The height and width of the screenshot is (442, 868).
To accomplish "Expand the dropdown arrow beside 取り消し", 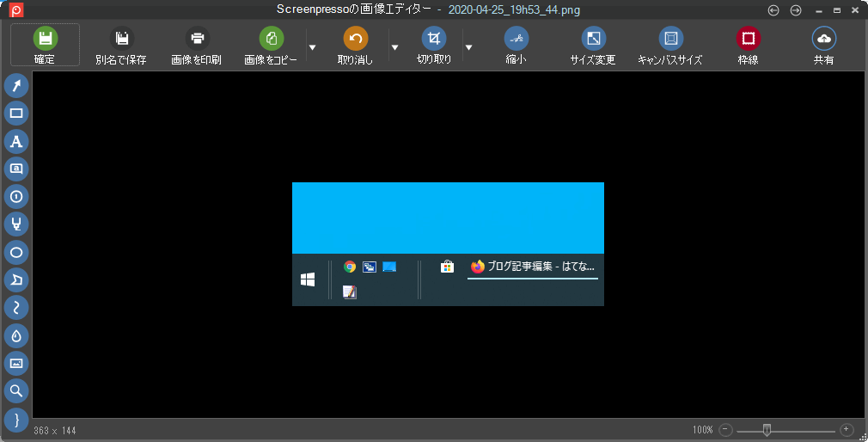I will (x=394, y=47).
